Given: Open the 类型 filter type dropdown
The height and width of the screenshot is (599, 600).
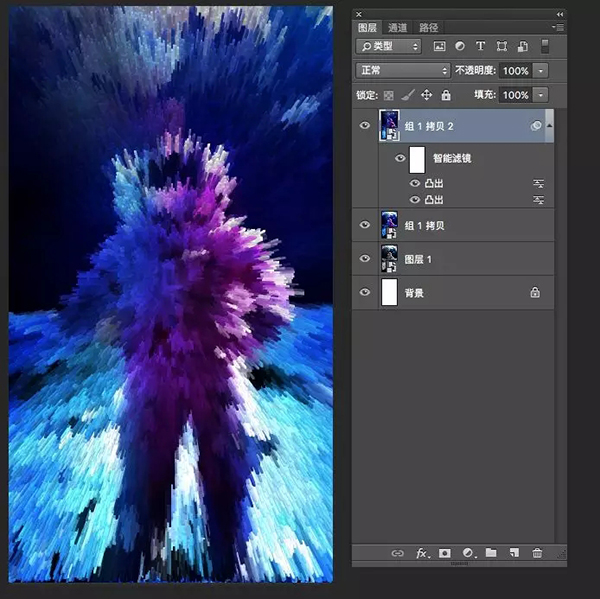Looking at the screenshot, I should click(x=388, y=46).
